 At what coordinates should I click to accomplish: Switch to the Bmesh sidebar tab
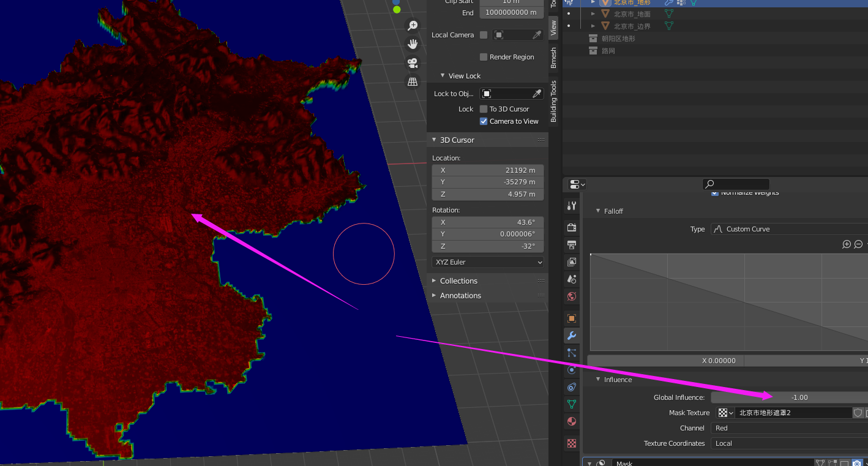click(553, 58)
